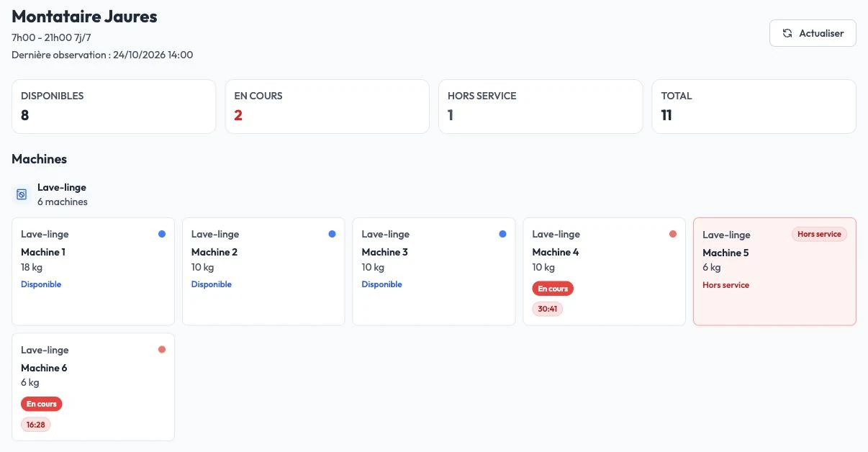Click the HORS SERVICE count of 1
This screenshot has height=452, width=868.
tap(451, 114)
